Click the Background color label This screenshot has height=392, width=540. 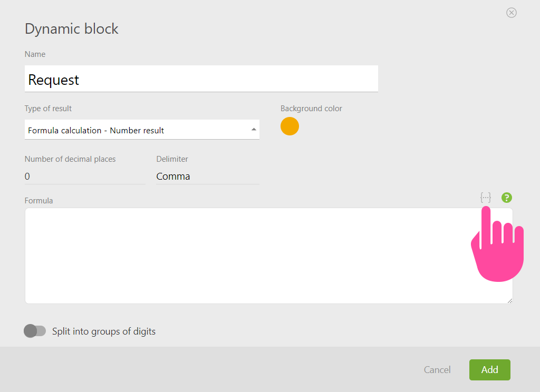(311, 109)
